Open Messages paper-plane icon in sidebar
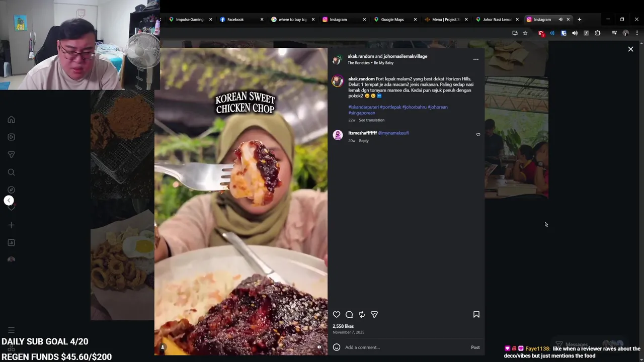Image resolution: width=644 pixels, height=362 pixels. coord(11,154)
